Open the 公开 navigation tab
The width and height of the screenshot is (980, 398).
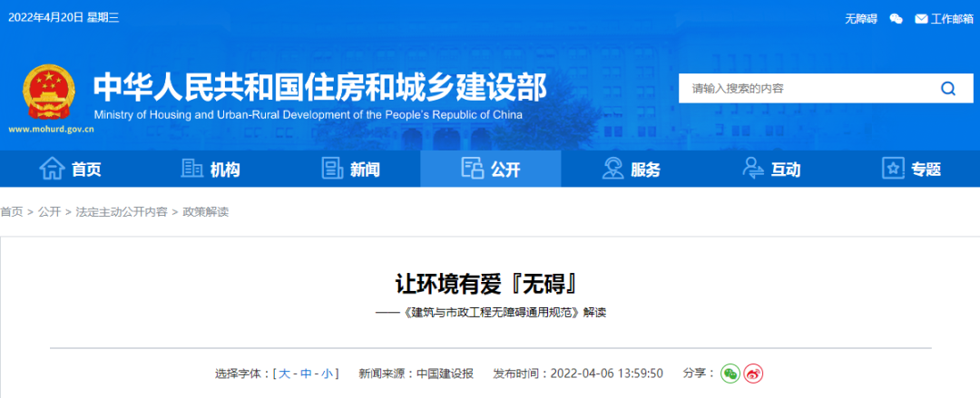491,169
